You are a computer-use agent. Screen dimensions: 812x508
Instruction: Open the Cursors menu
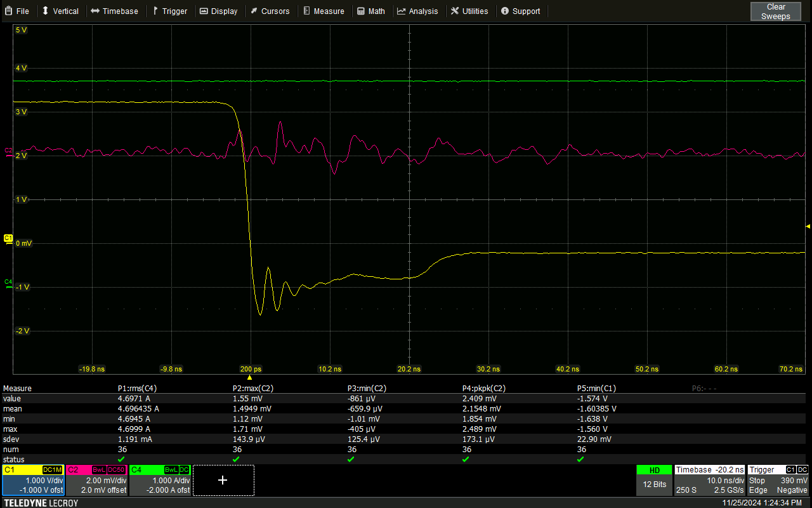(x=270, y=11)
